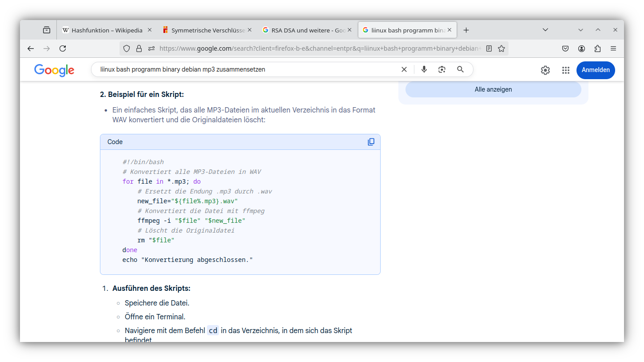This screenshot has height=362, width=644.
Task: Start voice search with the microphone icon
Action: click(x=424, y=69)
